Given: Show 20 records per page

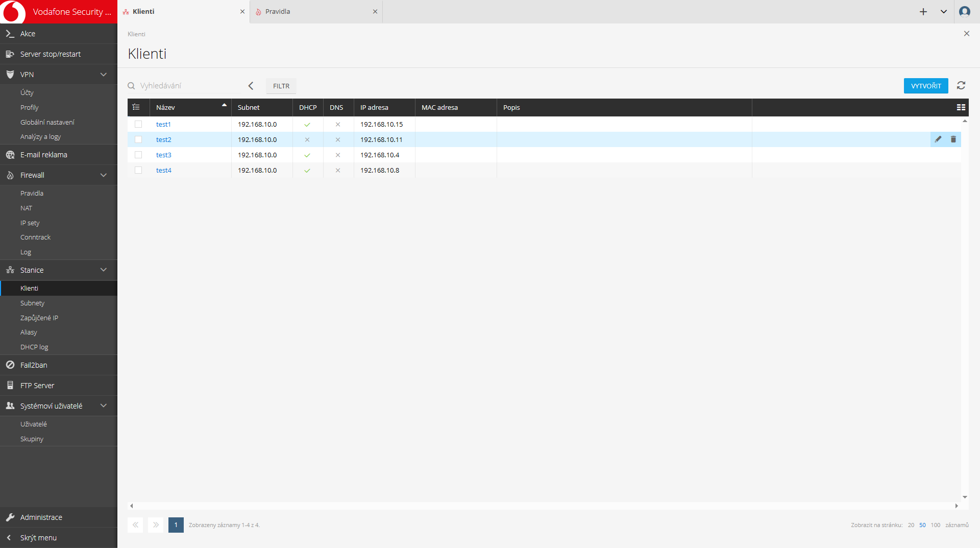Looking at the screenshot, I should click(911, 525).
